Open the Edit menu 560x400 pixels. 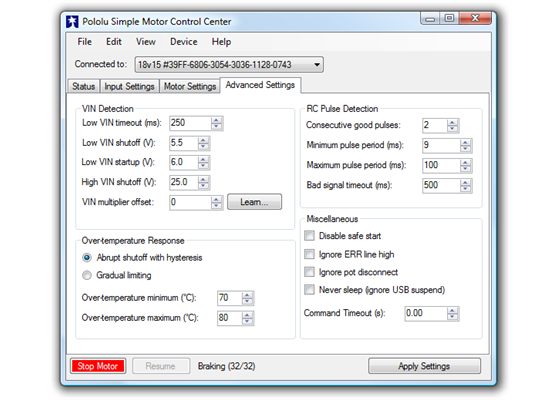[x=114, y=42]
